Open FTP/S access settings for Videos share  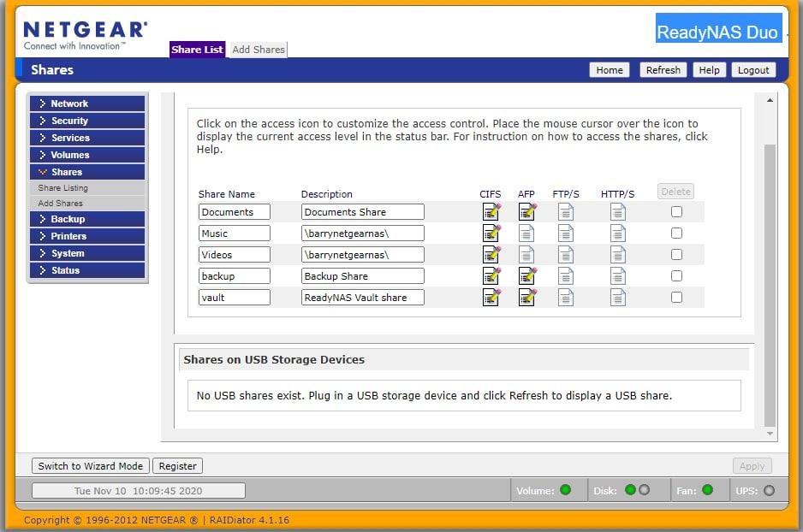click(565, 255)
